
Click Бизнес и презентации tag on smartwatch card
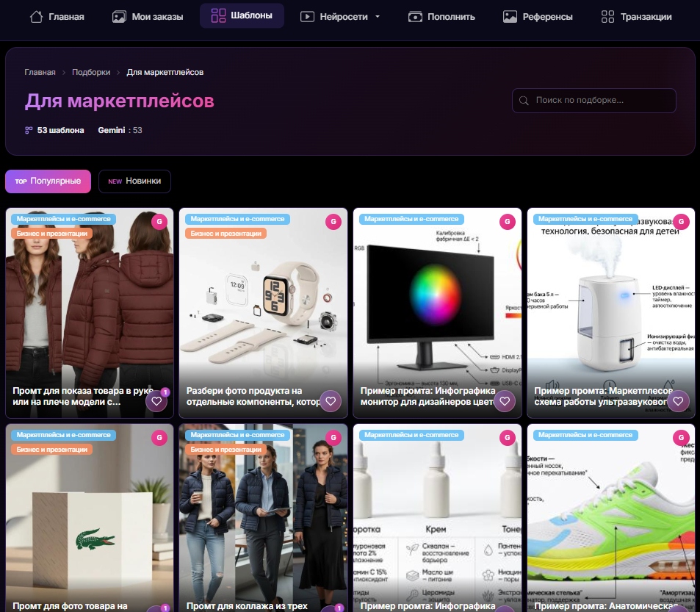tap(225, 234)
